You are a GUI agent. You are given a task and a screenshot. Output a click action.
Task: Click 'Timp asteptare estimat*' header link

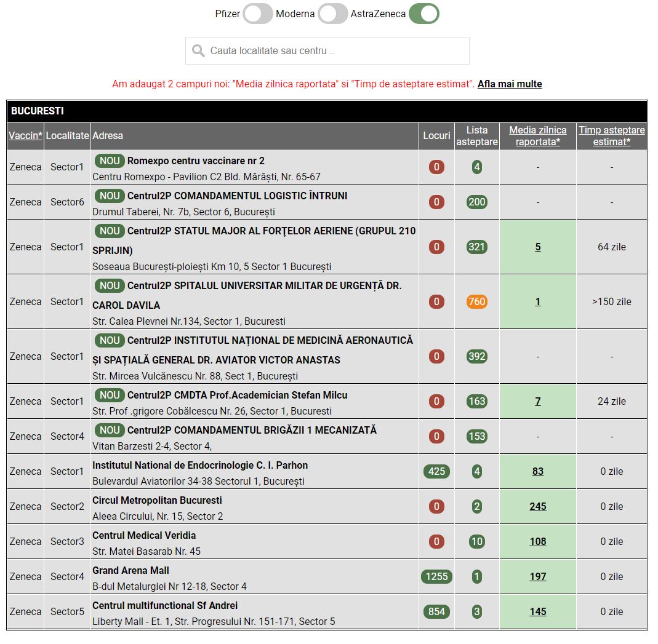611,136
